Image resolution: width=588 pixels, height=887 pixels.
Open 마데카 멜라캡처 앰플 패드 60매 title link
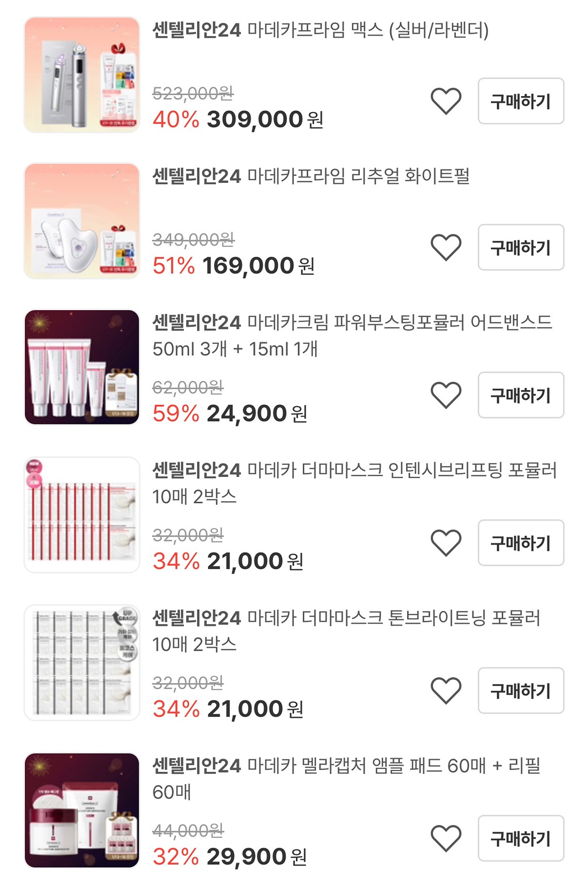346,779
